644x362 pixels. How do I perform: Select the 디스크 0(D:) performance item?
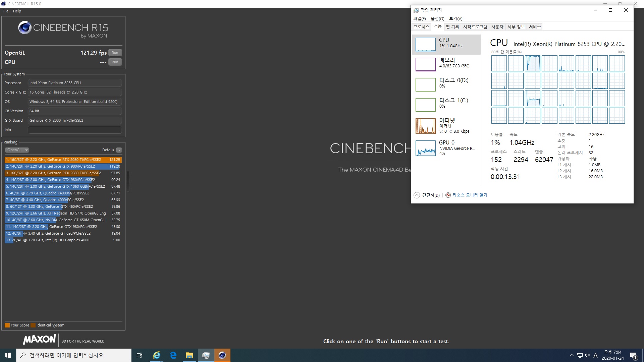446,84
